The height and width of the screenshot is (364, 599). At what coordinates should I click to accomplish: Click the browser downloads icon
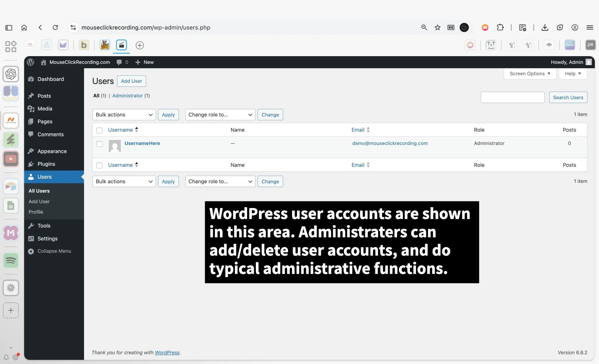[x=545, y=27]
